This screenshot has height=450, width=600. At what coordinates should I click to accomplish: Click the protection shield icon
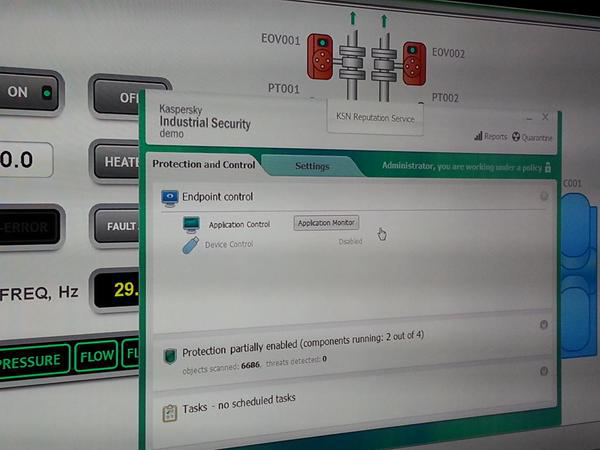tap(170, 356)
